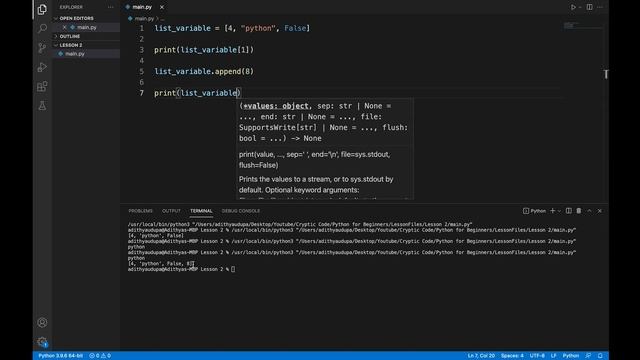Open the Extensions view
Viewport: 640px width, 360px height.
tap(42, 86)
